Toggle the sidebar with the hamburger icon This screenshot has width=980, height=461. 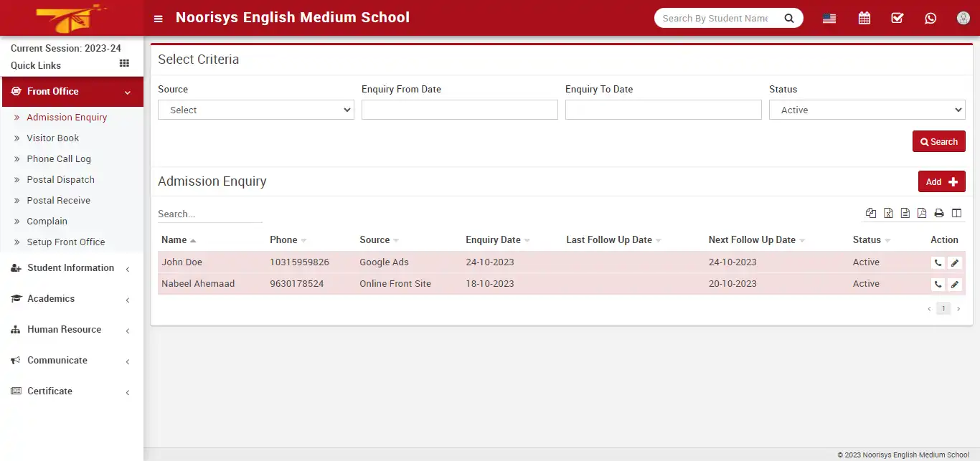(158, 18)
